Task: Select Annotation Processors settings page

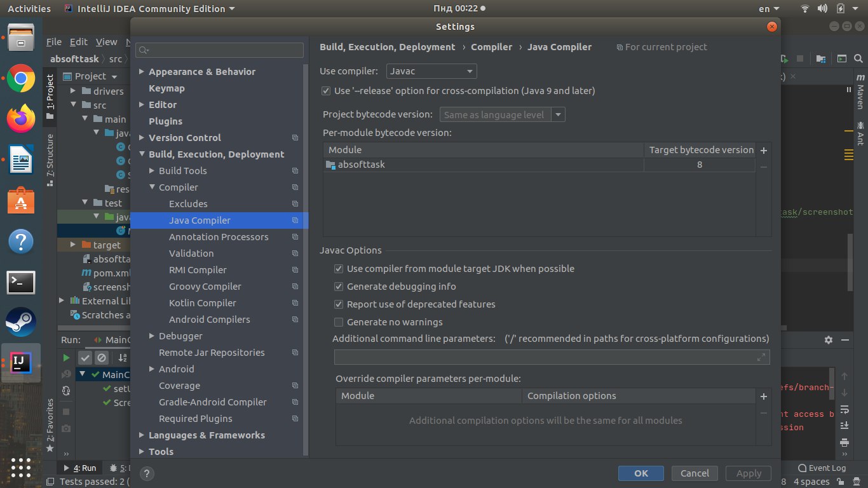Action: [219, 237]
